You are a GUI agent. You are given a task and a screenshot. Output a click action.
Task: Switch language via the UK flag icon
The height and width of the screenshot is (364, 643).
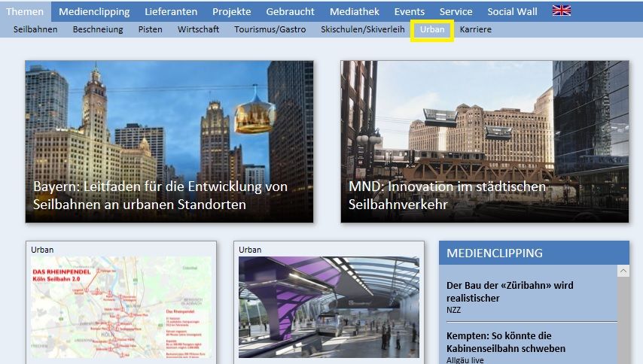561,11
